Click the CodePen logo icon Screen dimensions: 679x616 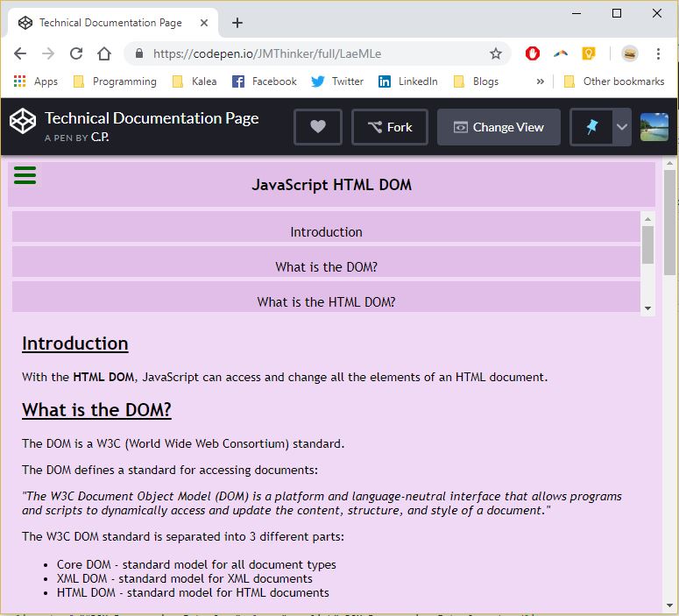pos(24,123)
